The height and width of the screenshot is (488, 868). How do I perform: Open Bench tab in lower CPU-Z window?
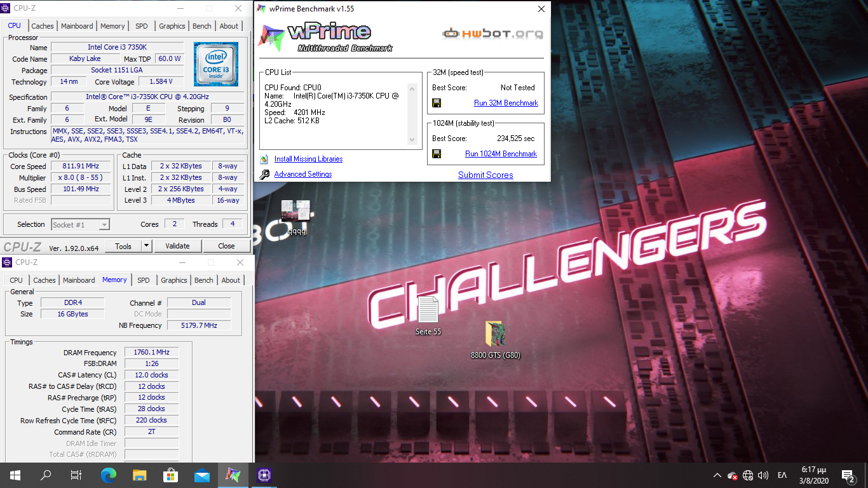204,280
